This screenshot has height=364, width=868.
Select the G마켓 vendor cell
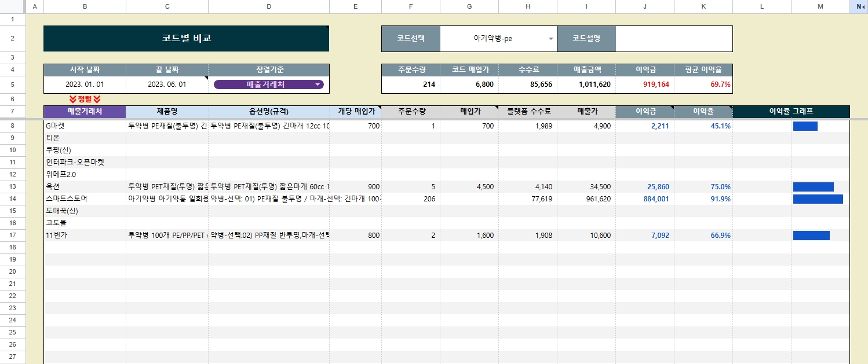click(x=85, y=126)
